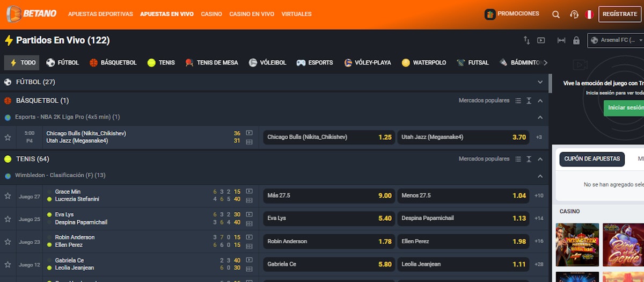This screenshot has width=644, height=282.
Task: Click the live stream filter icon in header row
Action: (x=541, y=40)
